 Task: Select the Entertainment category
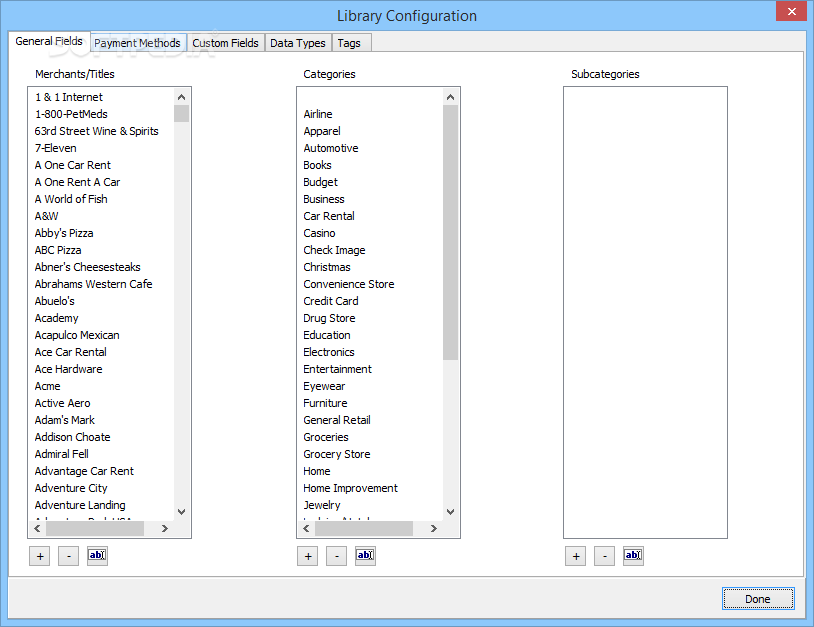click(337, 369)
